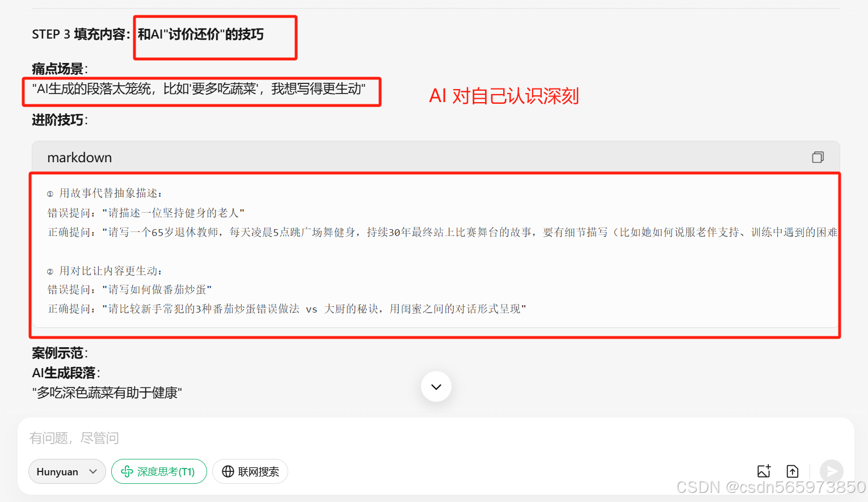Click the line ① 用故事代替抽象描述
This screenshot has height=502, width=868.
(x=104, y=193)
